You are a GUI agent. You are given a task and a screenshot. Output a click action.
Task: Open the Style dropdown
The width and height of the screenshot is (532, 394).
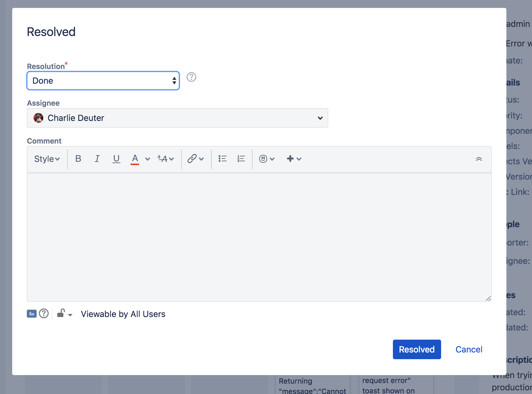47,159
